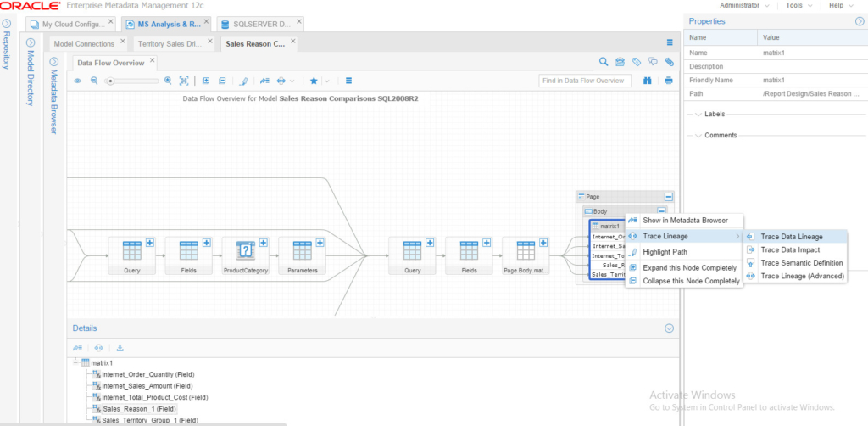Collapse the Comments section
The width and height of the screenshot is (868, 426).
point(698,135)
